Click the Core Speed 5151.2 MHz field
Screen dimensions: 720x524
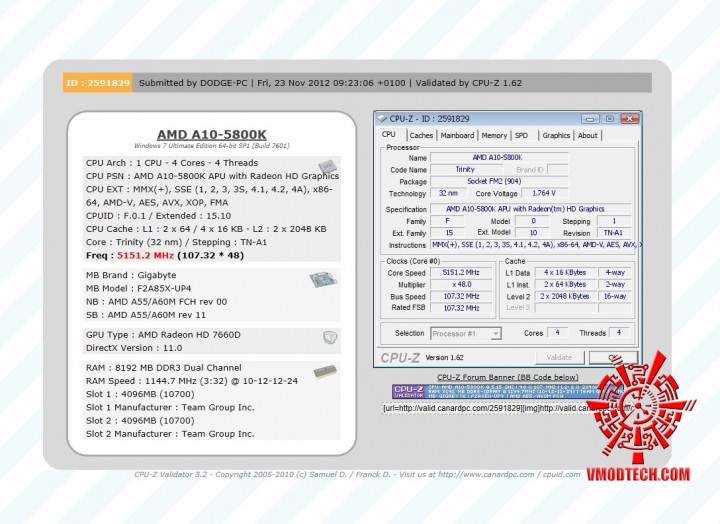coord(461,272)
